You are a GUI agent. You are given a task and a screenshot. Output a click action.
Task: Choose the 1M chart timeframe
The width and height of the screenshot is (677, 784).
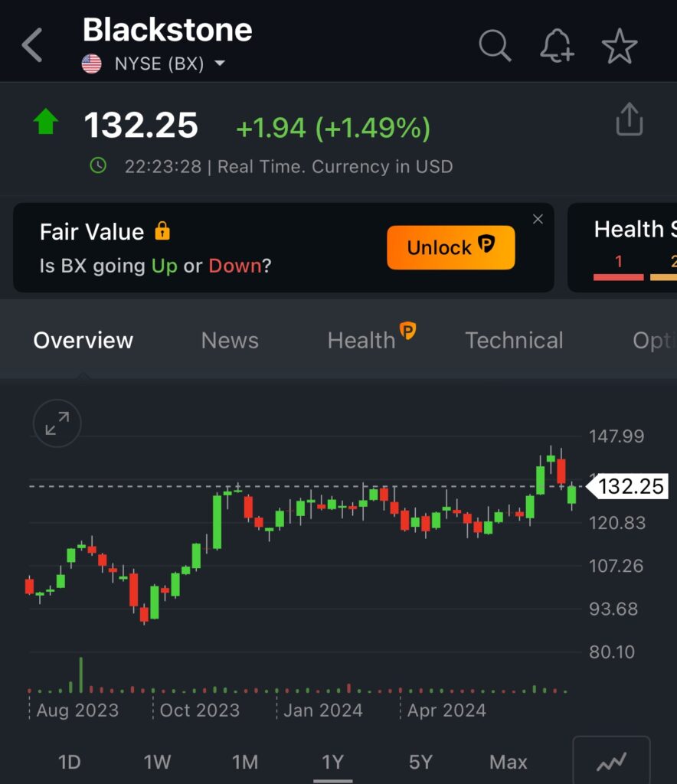[x=245, y=763]
